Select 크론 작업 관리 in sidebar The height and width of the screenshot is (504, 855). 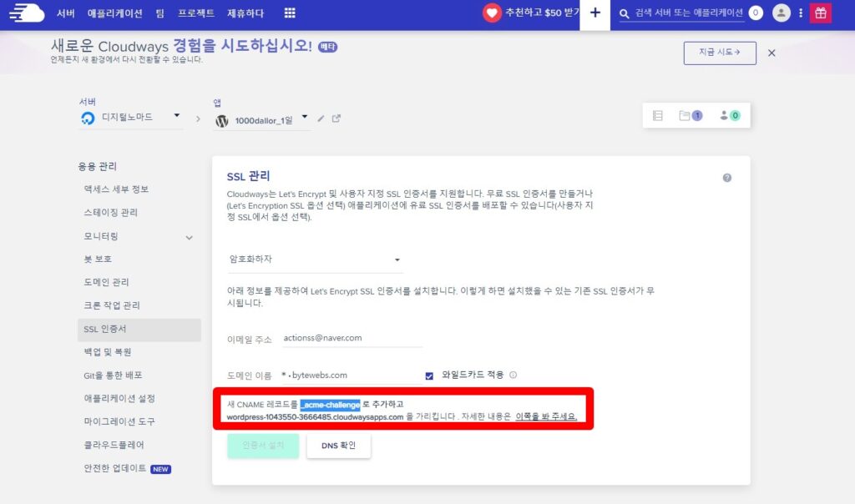coord(112,305)
